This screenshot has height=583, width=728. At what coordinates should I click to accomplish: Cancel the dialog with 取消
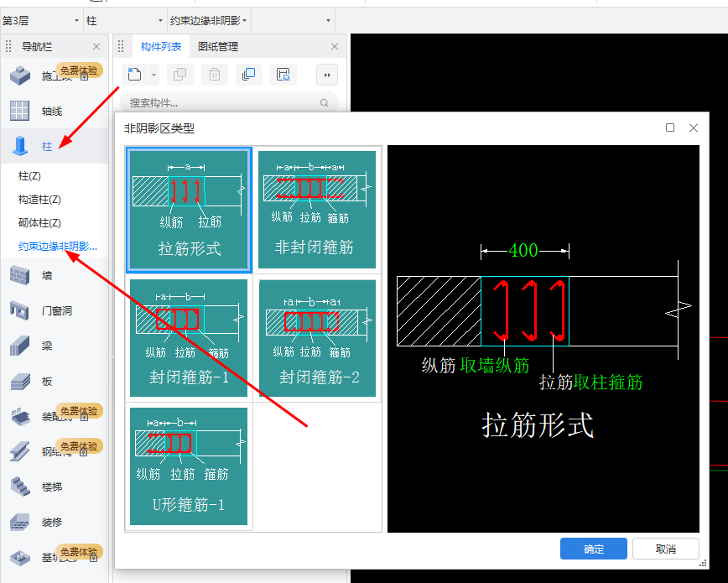[665, 549]
